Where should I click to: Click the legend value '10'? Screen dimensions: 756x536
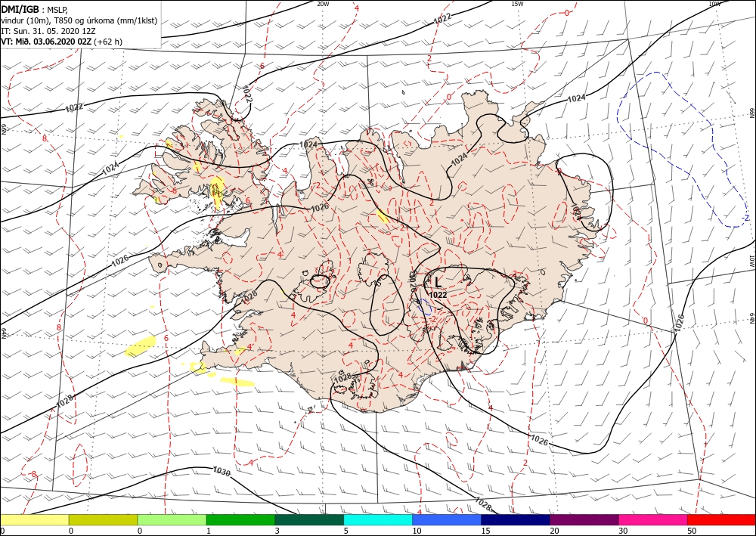pos(417,531)
